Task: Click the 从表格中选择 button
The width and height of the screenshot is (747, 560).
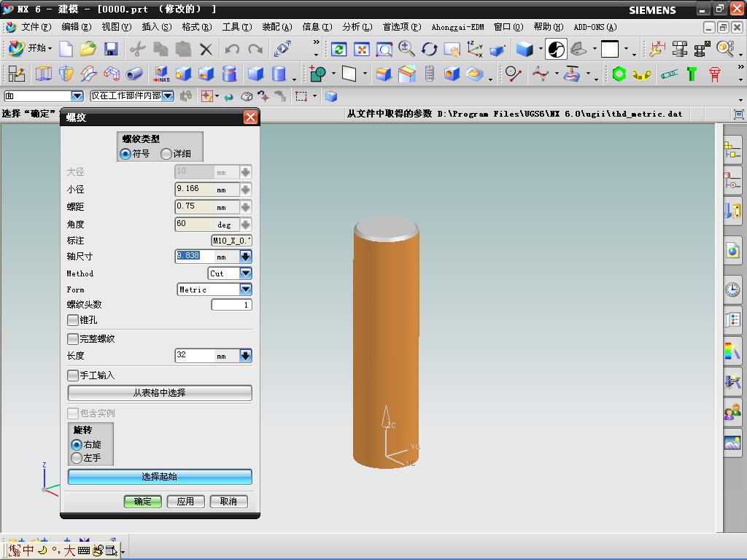Action: [x=160, y=393]
